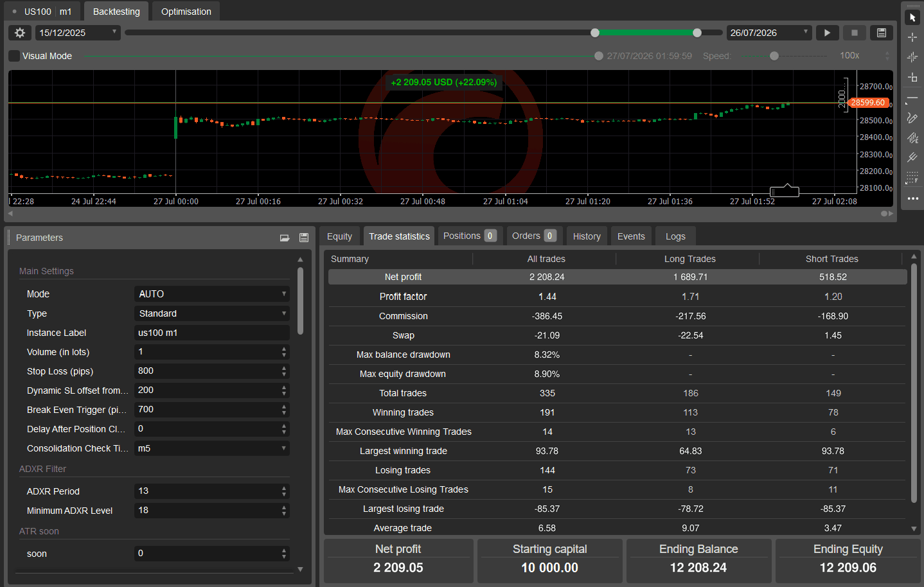The image size is (924, 587).
Task: Switch to the Optimisation tab
Action: coord(186,12)
